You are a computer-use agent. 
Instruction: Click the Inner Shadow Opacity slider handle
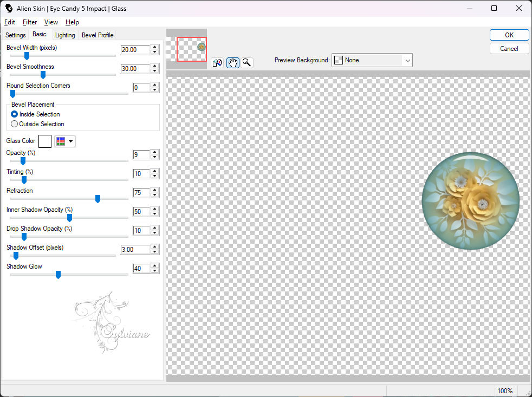(x=69, y=218)
